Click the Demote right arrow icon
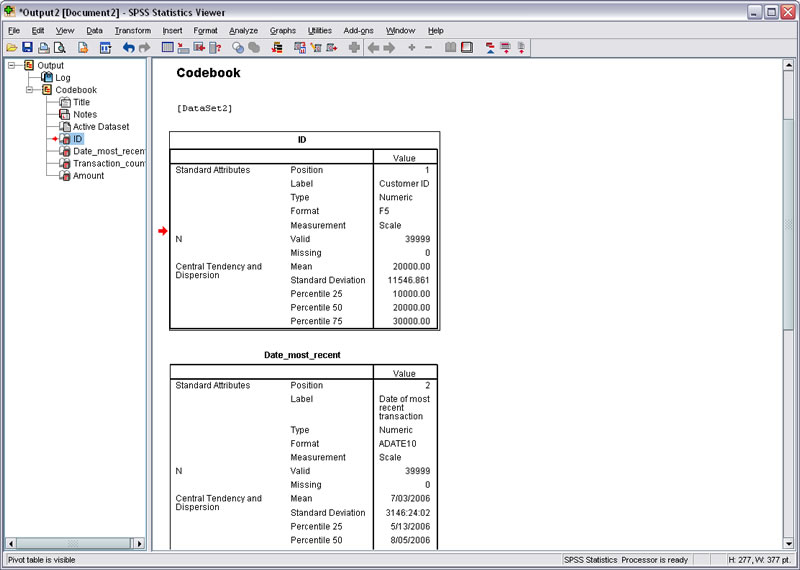Image resolution: width=800 pixels, height=570 pixels. coord(389,47)
